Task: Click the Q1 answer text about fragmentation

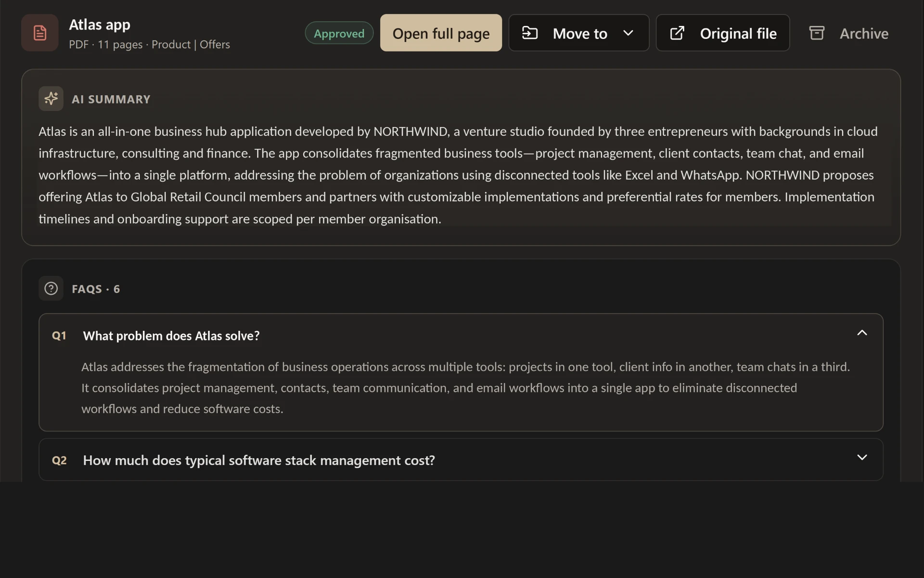Action: click(465, 388)
